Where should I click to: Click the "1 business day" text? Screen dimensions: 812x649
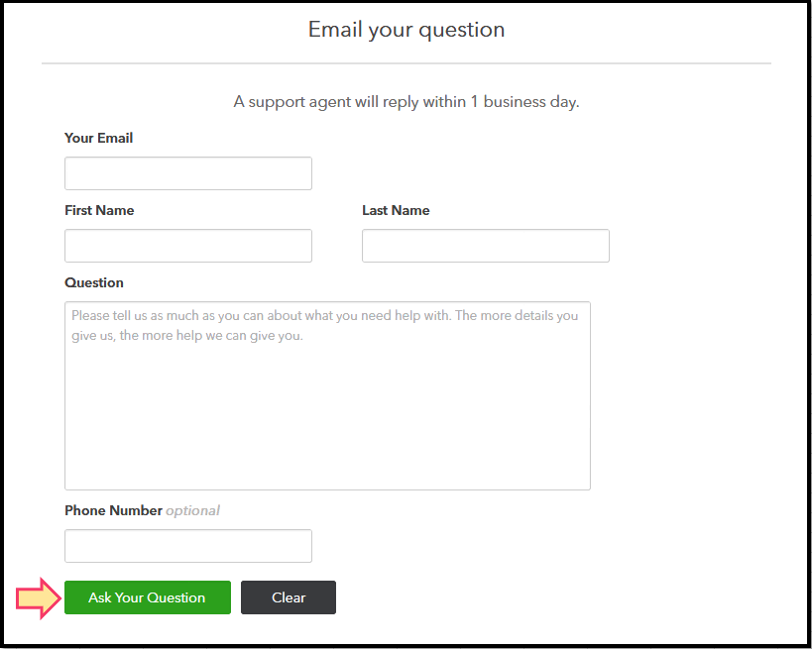pos(523,102)
